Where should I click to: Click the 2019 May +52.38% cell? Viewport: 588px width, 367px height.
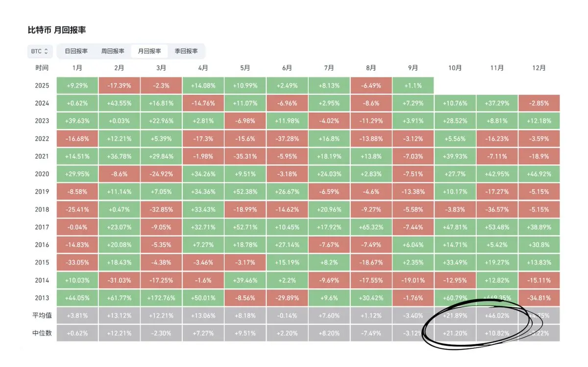point(245,192)
